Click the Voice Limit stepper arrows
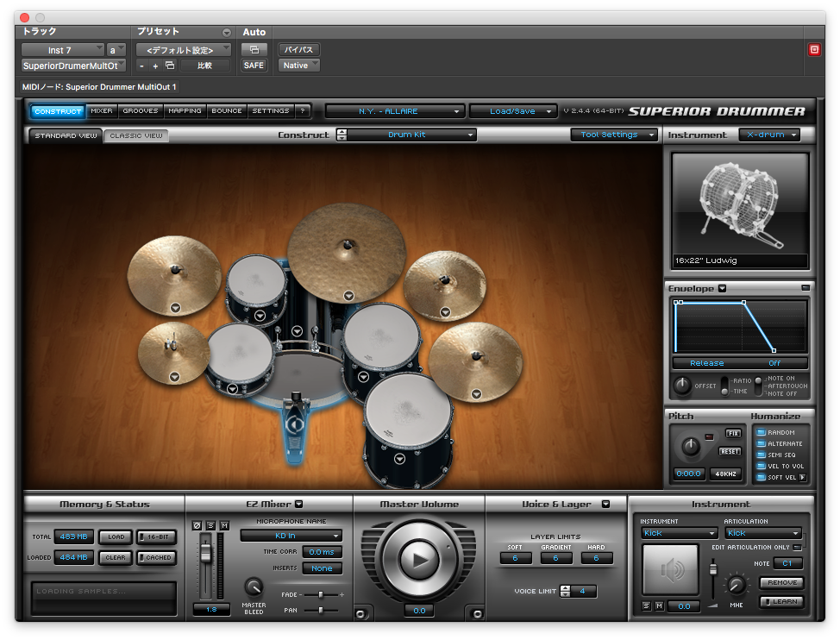Viewport: 840px width, 640px height. (x=565, y=591)
